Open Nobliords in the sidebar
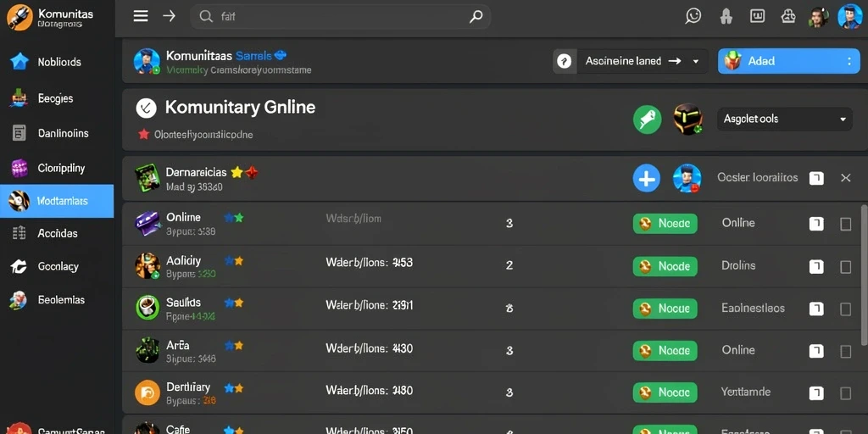Image resolution: width=868 pixels, height=434 pixels. tap(57, 62)
